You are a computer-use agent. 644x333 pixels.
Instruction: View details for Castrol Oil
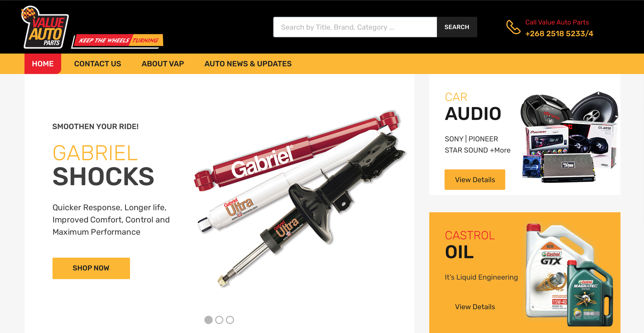click(x=475, y=307)
